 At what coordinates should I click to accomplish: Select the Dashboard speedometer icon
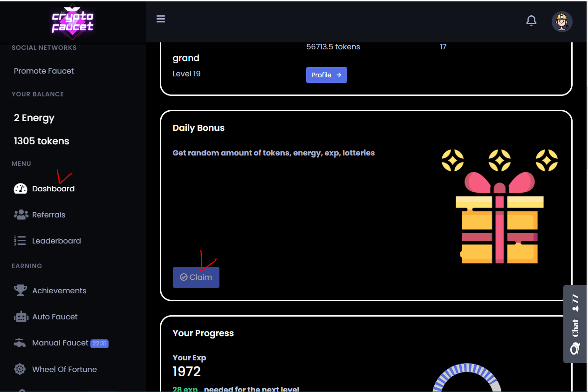pyautogui.click(x=21, y=189)
